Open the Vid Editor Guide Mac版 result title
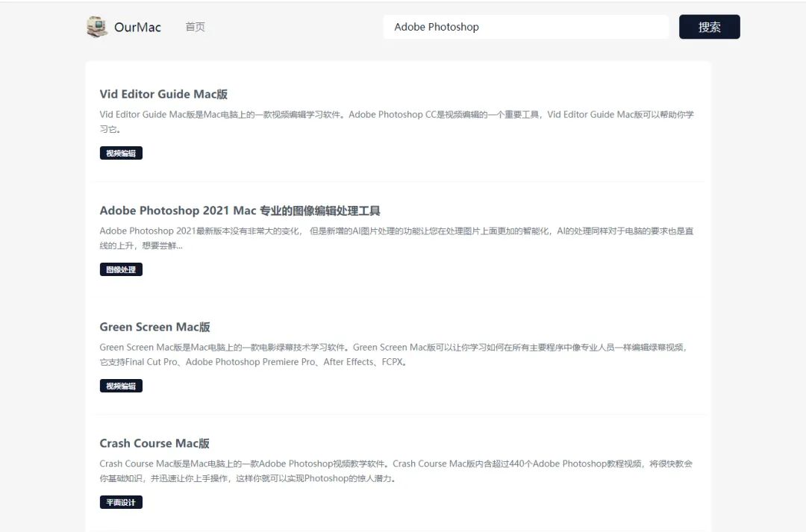806x532 pixels. point(163,94)
